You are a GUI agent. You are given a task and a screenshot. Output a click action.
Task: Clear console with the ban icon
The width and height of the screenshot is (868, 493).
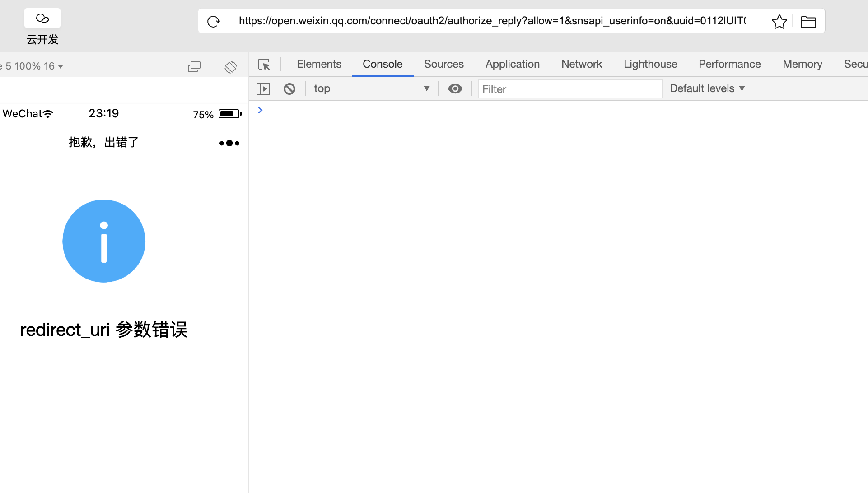pyautogui.click(x=289, y=89)
